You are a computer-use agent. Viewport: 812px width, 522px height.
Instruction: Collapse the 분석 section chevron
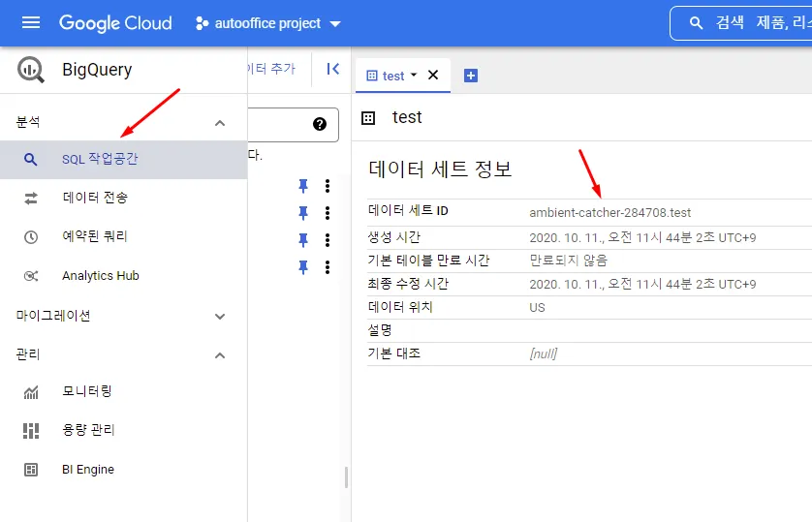(x=220, y=123)
